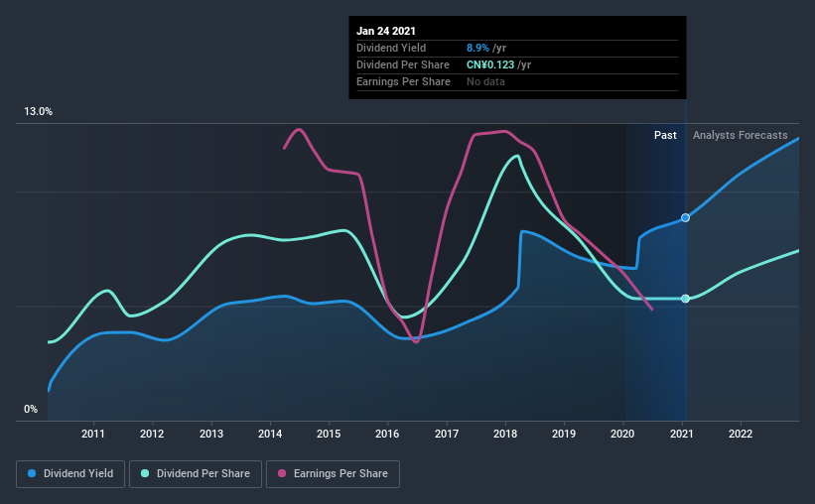This screenshot has width=815, height=504.
Task: Click the blue dot in Dividend Yield legend
Action: (32, 473)
